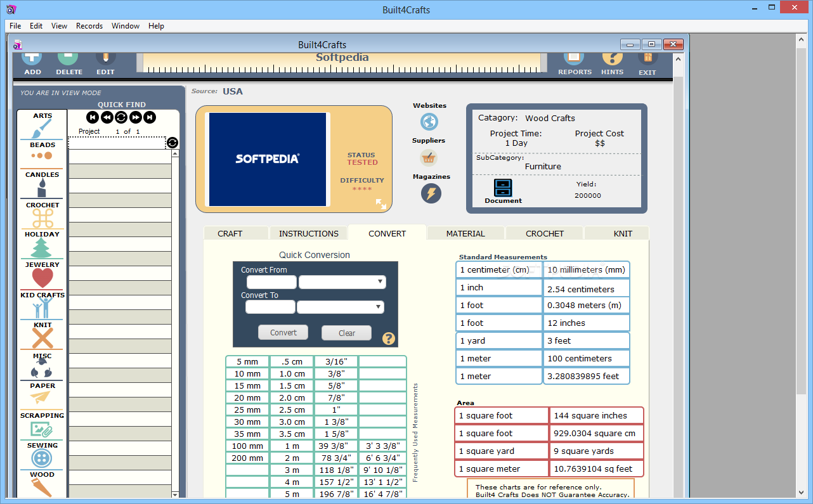Open the Edit menu
This screenshot has width=813, height=504.
(x=36, y=26)
